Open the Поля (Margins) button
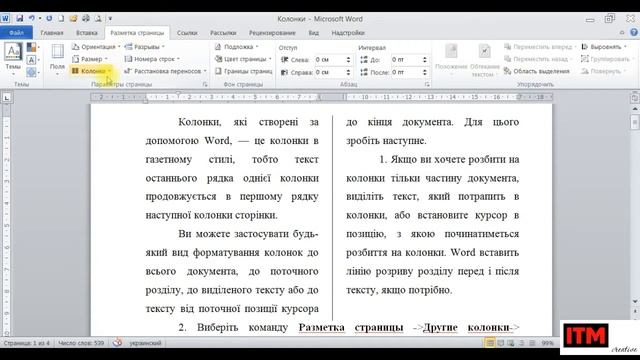 [x=57, y=59]
